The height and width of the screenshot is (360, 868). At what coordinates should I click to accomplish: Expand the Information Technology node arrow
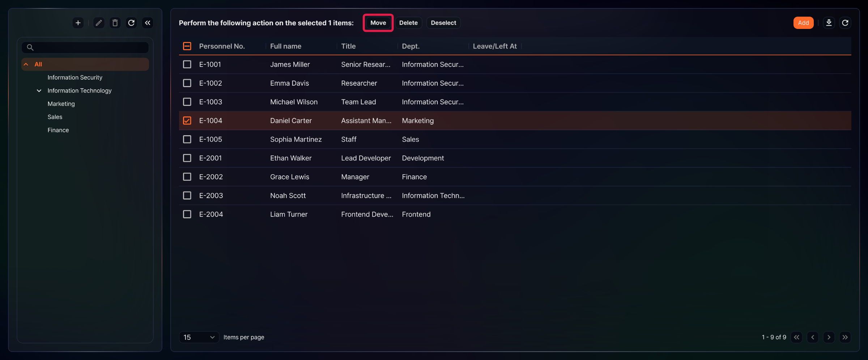tap(39, 91)
